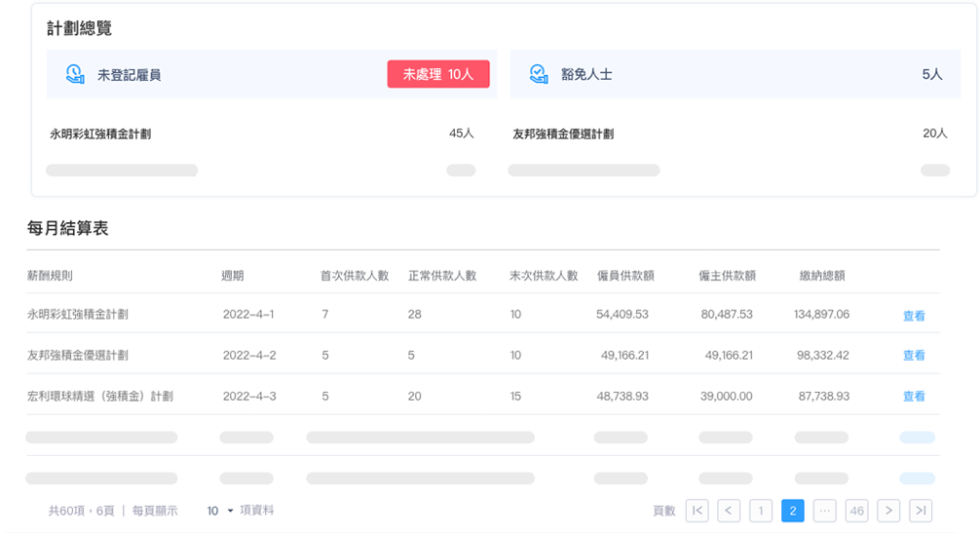Go to page 1

tap(761, 511)
